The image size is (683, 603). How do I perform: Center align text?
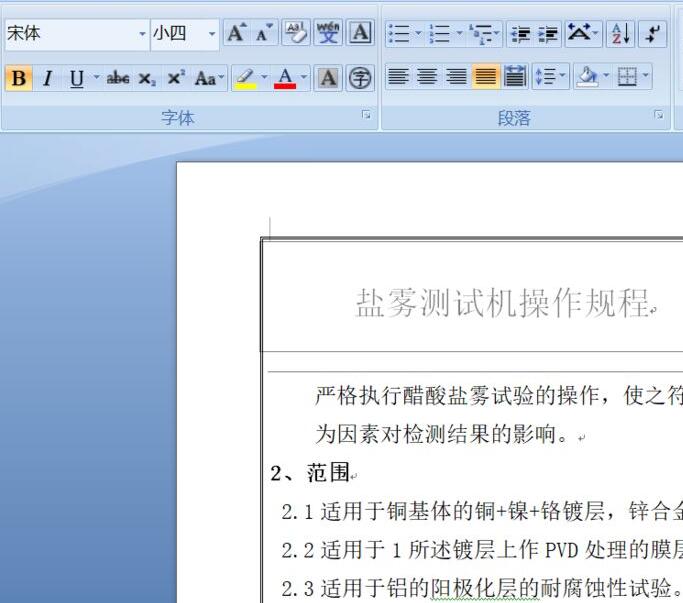(427, 77)
